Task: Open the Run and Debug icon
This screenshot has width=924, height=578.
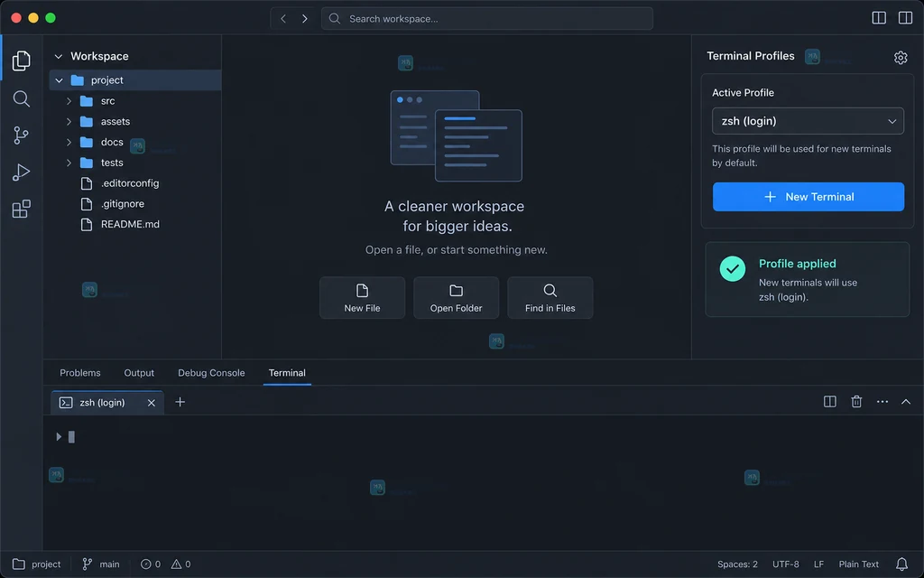Action: pos(22,172)
